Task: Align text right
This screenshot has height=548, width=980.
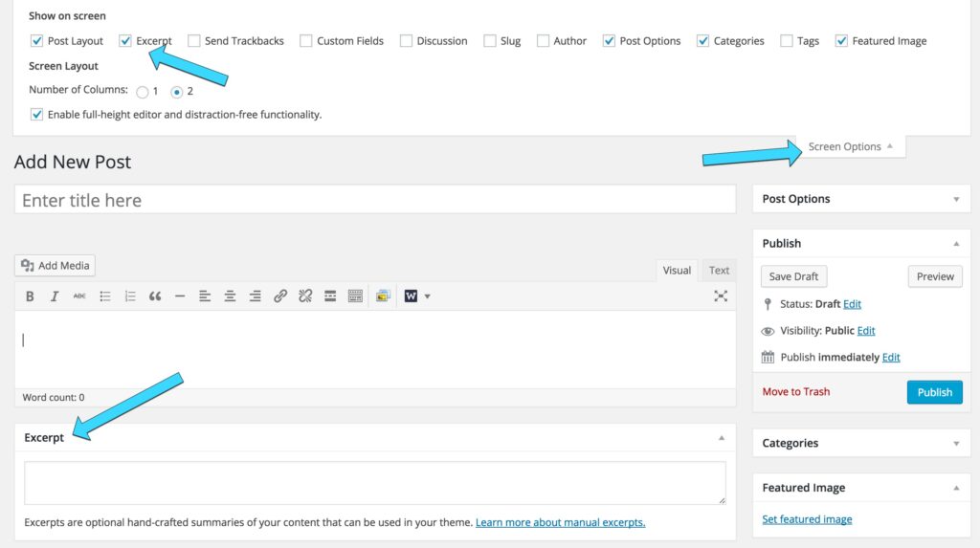Action: [255, 296]
